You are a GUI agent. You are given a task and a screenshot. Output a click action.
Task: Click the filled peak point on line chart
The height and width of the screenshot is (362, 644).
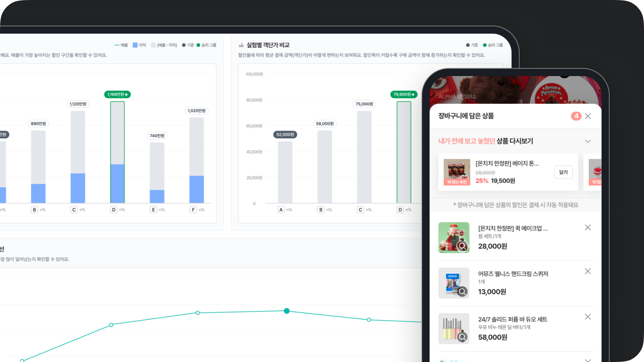click(x=287, y=311)
